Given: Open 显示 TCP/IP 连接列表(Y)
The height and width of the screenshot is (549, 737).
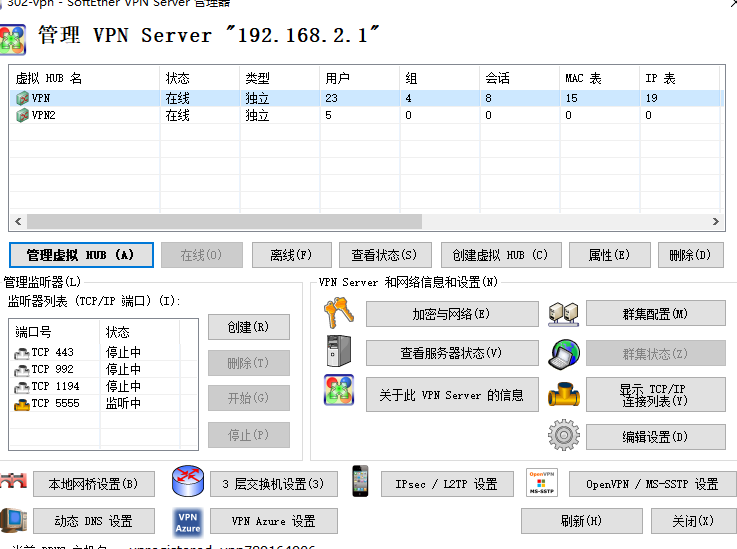Looking at the screenshot, I should [x=656, y=395].
